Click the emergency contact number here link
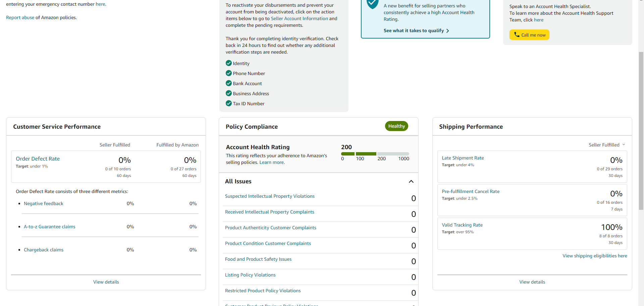The width and height of the screenshot is (644, 306). coord(100,4)
